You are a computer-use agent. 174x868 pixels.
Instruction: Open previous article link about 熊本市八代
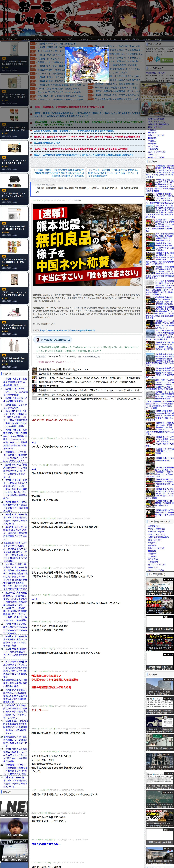coord(58,173)
